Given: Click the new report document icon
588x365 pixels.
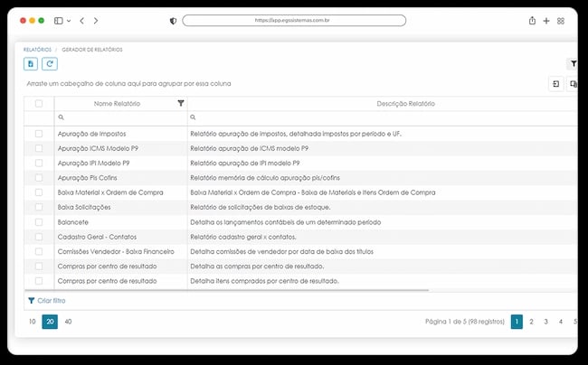Looking at the screenshot, I should (x=31, y=64).
